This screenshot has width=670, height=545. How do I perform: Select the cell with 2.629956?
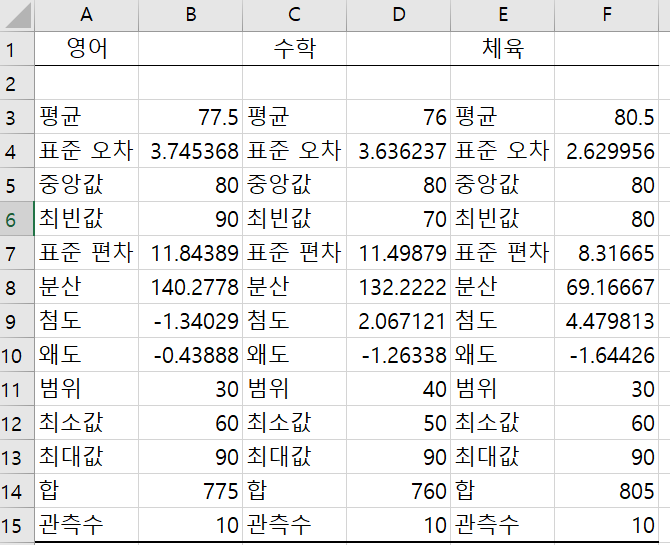click(606, 151)
